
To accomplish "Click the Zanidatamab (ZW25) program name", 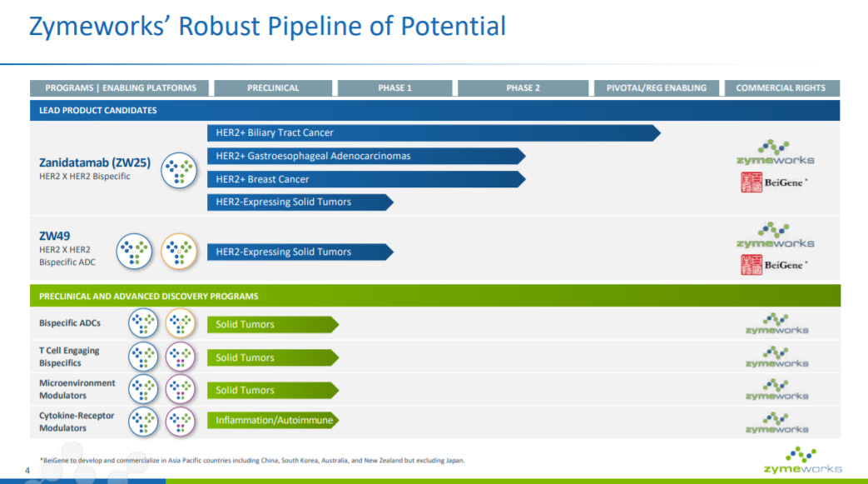I will (95, 162).
